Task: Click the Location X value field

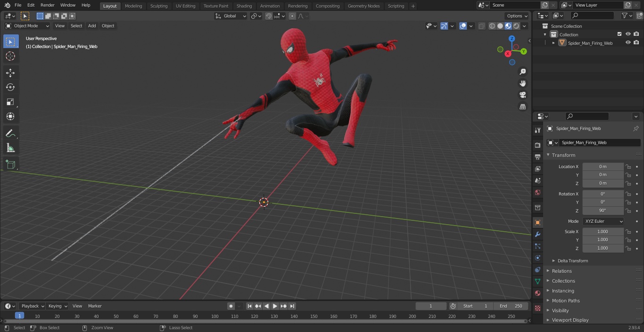Action: coord(603,167)
